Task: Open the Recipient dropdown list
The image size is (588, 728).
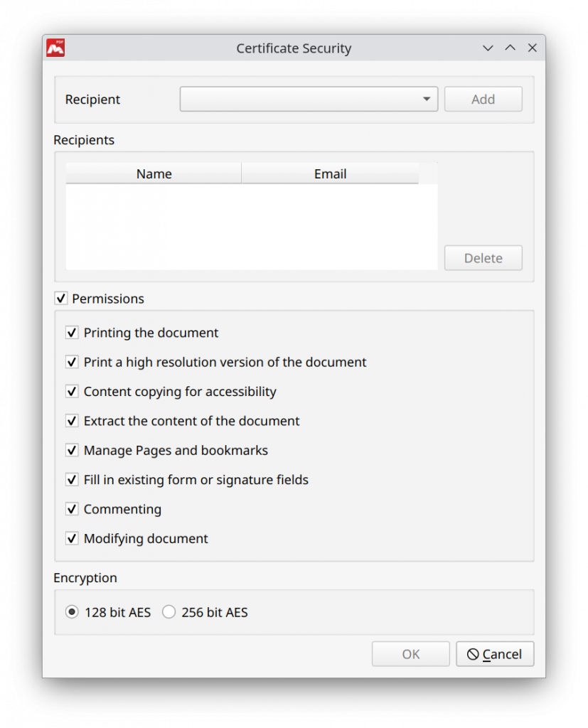Action: pyautogui.click(x=309, y=99)
